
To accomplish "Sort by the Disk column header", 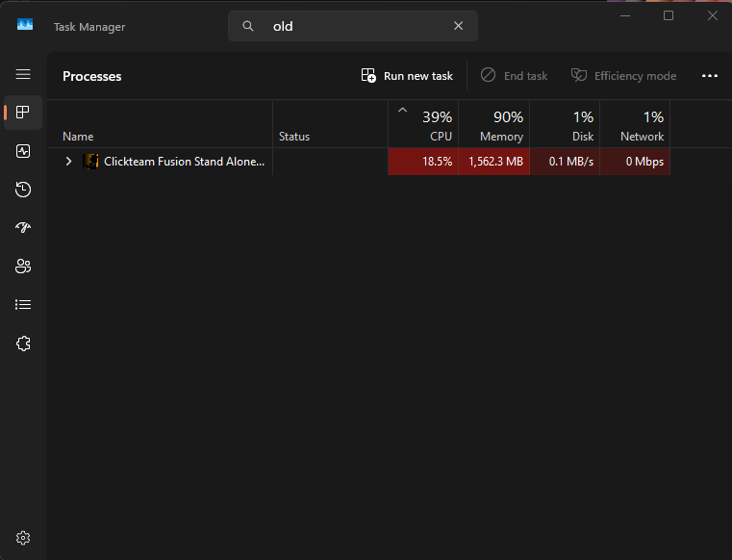I will [x=565, y=125].
